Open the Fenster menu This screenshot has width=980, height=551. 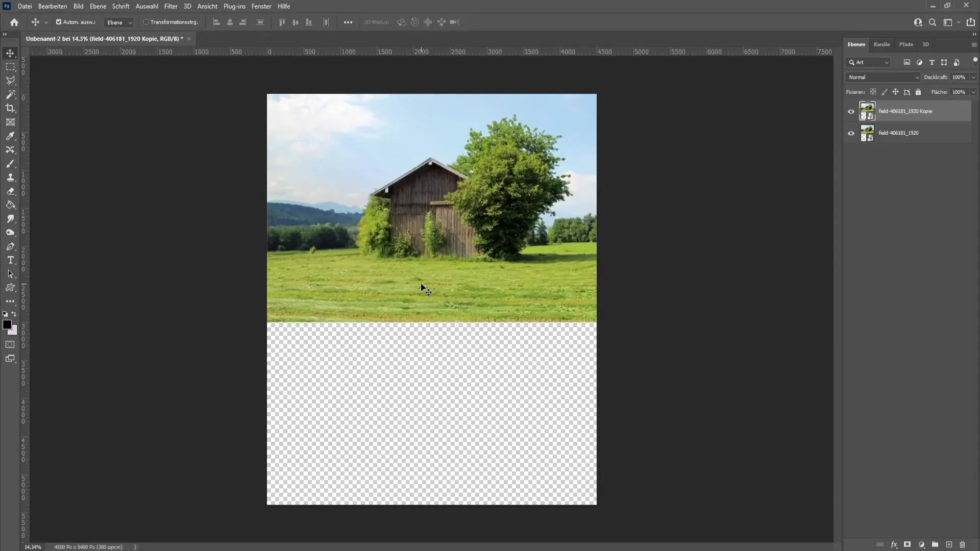[261, 6]
